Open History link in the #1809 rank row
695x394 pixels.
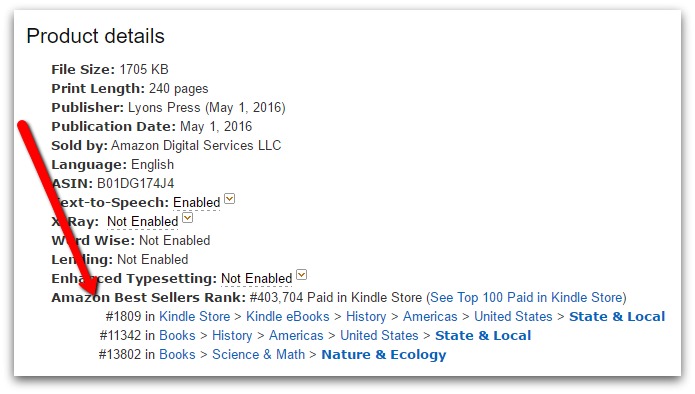[x=366, y=316]
